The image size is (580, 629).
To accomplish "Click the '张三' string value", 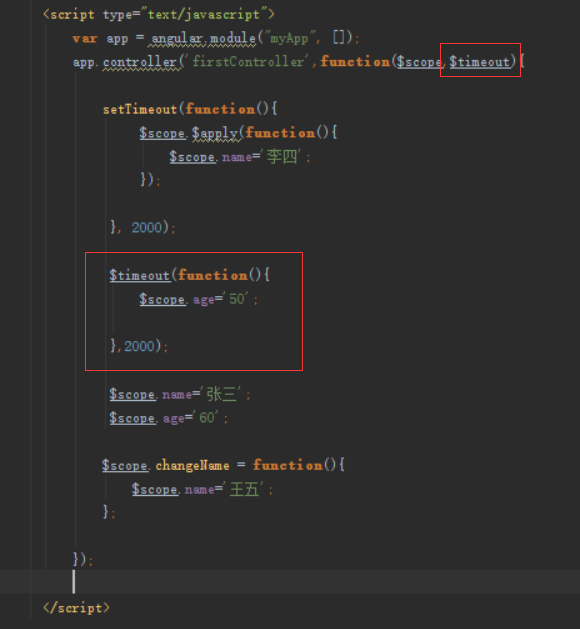I will click(221, 394).
